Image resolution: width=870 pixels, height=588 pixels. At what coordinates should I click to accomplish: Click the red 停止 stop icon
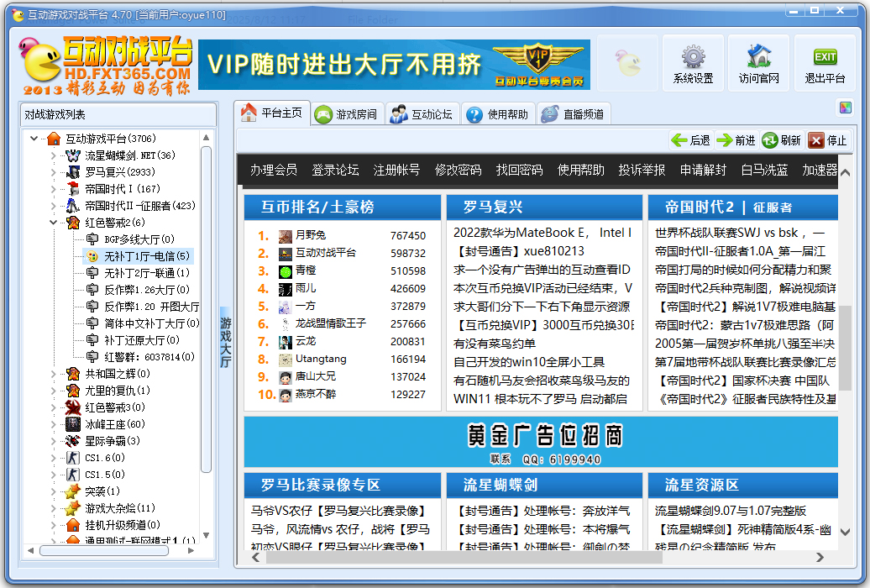coord(815,140)
